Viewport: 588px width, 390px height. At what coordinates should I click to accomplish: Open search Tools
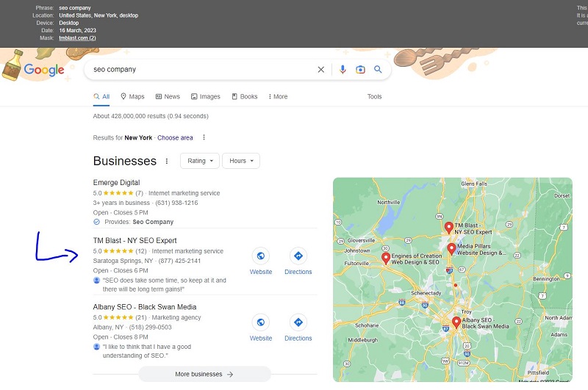[374, 97]
